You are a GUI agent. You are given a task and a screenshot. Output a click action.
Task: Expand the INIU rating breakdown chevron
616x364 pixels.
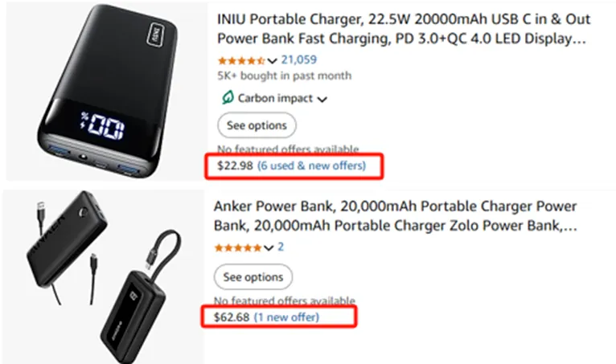point(272,61)
